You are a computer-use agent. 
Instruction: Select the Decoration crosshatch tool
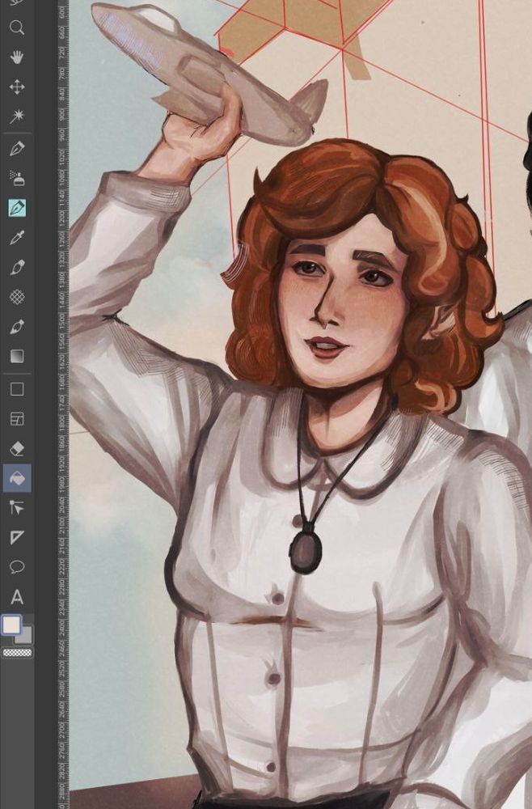tap(17, 297)
